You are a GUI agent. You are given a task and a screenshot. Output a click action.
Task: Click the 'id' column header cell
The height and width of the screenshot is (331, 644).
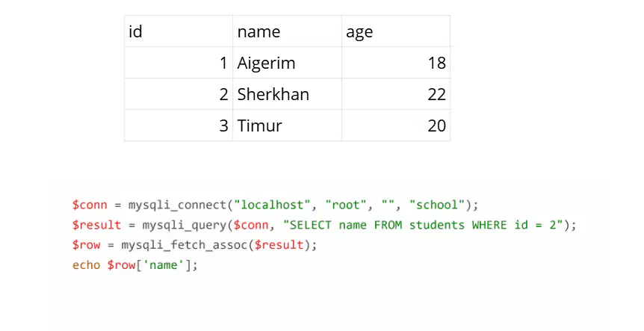(179, 31)
